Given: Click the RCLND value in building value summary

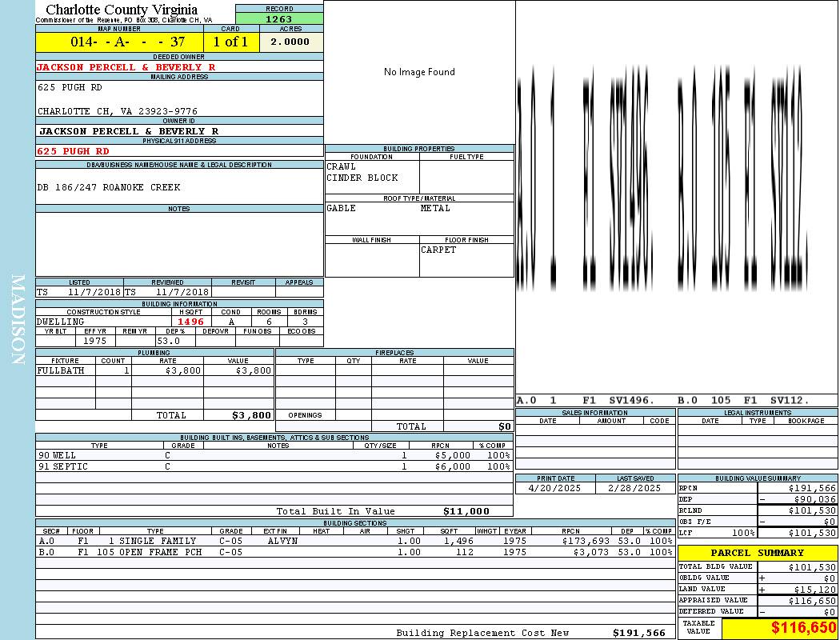Looking at the screenshot, I should point(812,511).
